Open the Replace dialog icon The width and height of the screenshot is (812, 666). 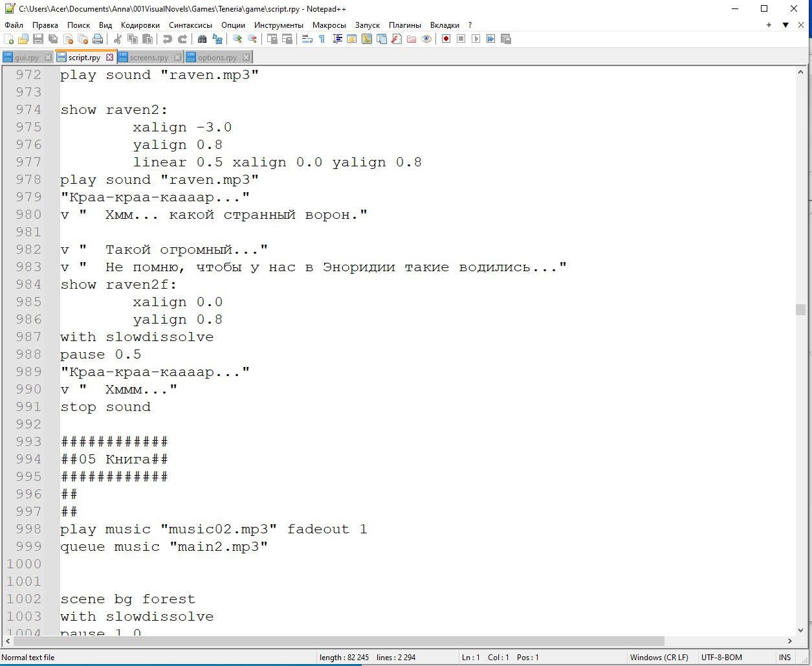(217, 39)
